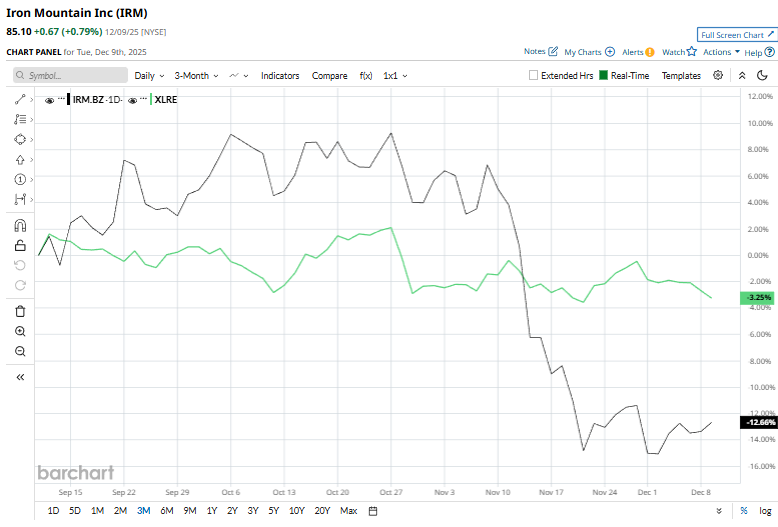Toggle percent scale mode

pos(744,511)
